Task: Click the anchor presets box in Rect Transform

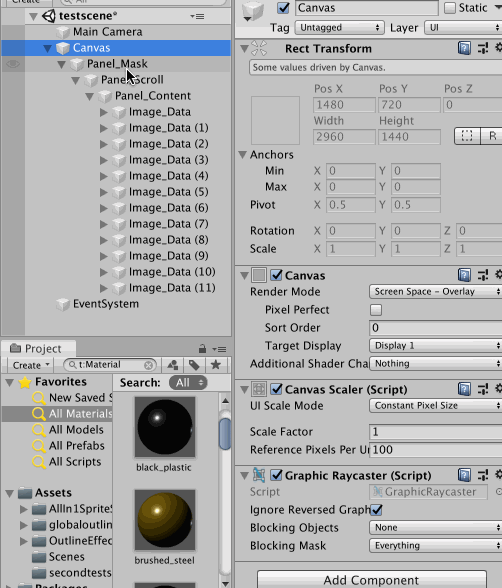Action: point(275,120)
